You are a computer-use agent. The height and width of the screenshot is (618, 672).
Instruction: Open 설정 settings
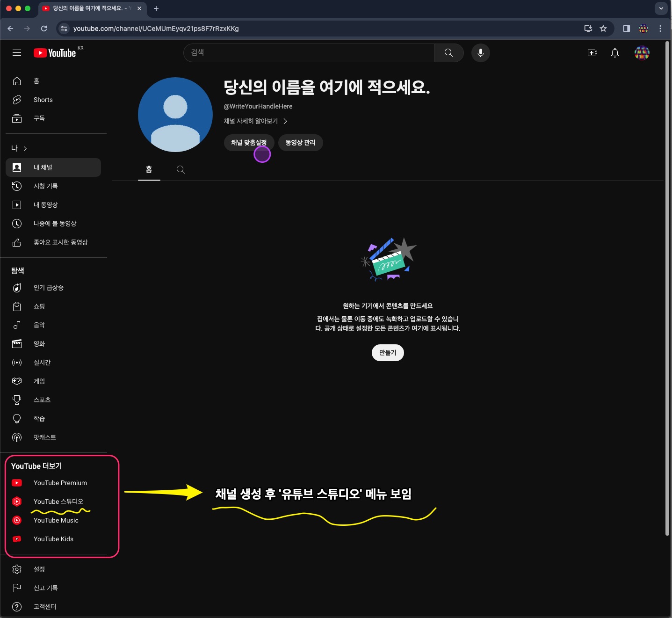tap(53, 569)
